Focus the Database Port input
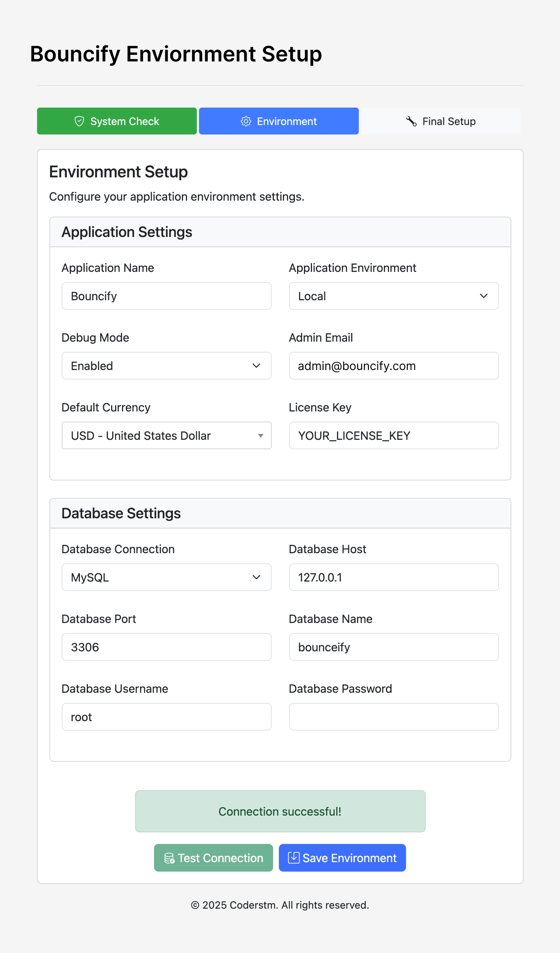560x953 pixels. tap(166, 647)
